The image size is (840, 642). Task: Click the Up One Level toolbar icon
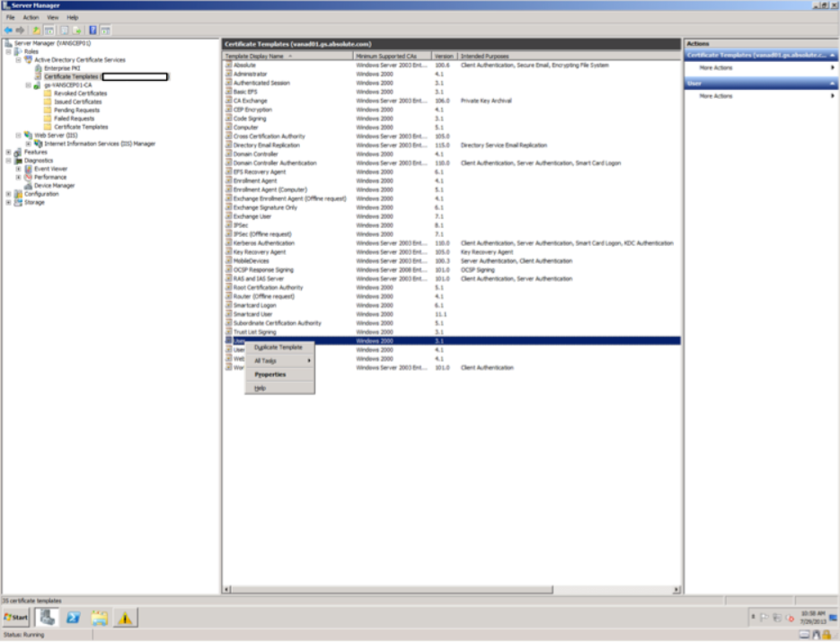(x=37, y=30)
